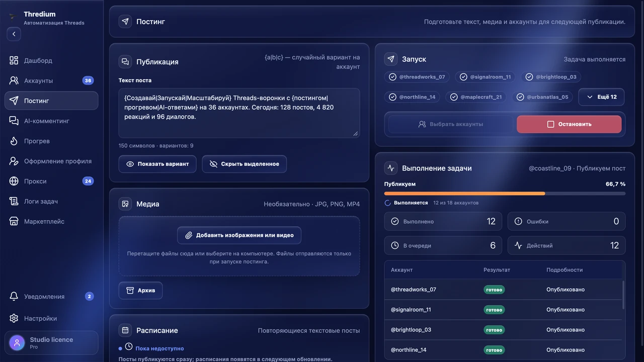This screenshot has width=644, height=362.
Task: Click the Расписание calendar icon
Action: pyautogui.click(x=125, y=330)
